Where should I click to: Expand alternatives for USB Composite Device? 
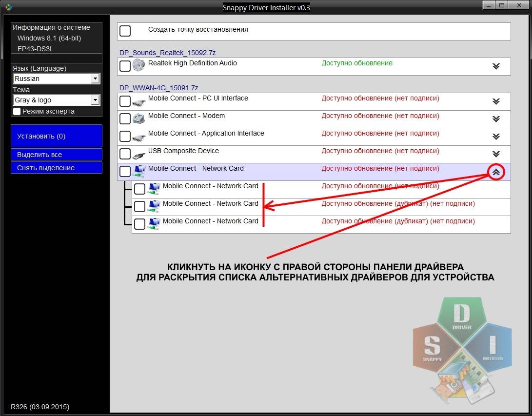(496, 154)
